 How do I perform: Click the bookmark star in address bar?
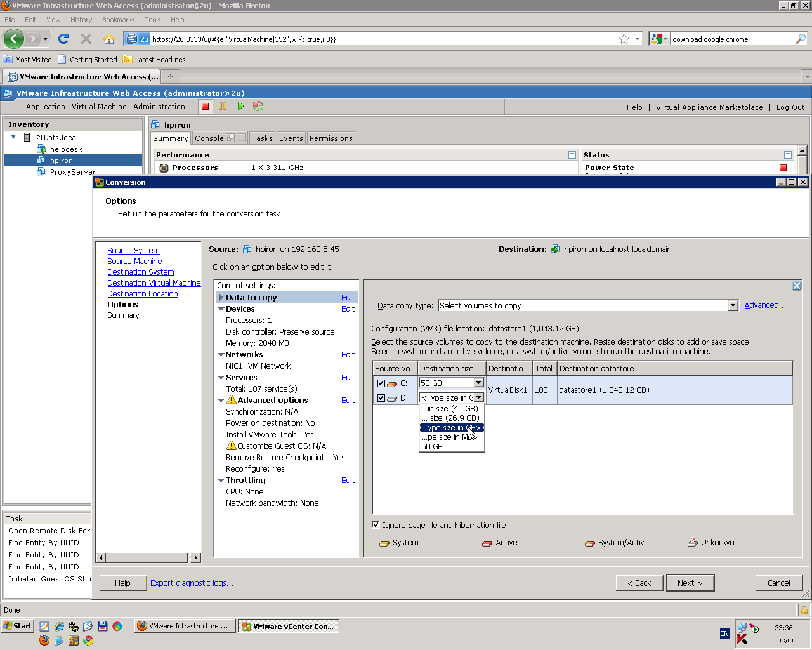(624, 39)
